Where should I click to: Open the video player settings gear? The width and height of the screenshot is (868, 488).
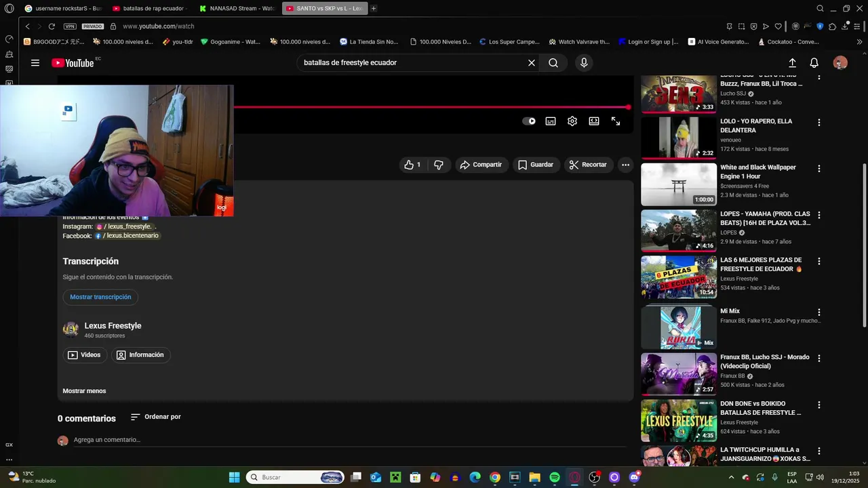(x=572, y=121)
